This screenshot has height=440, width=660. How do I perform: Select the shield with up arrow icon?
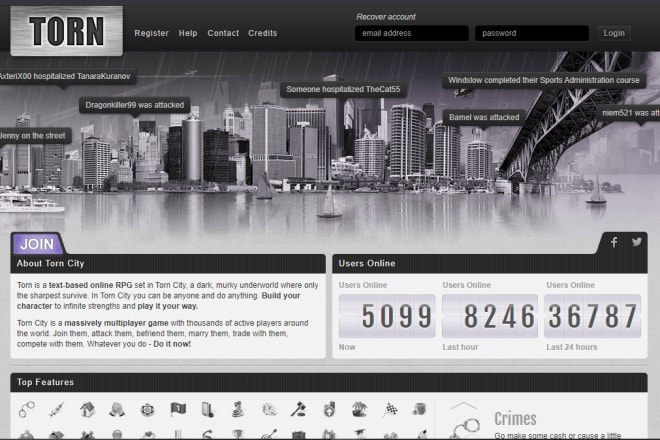[329, 409]
